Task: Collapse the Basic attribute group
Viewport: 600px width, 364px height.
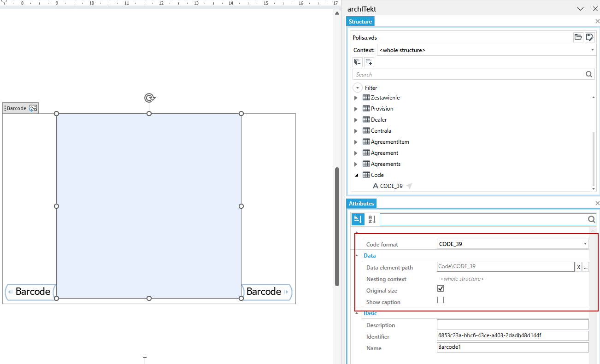Action: [x=356, y=313]
